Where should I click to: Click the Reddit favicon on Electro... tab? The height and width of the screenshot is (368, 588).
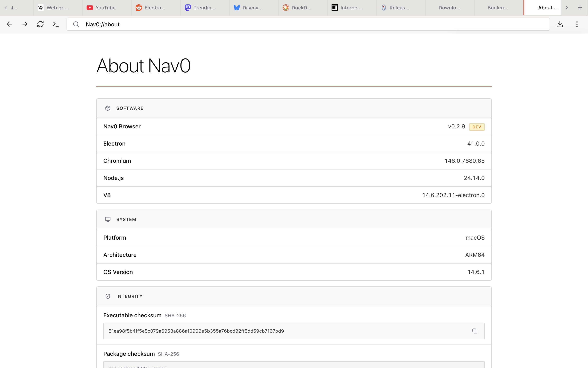139,8
